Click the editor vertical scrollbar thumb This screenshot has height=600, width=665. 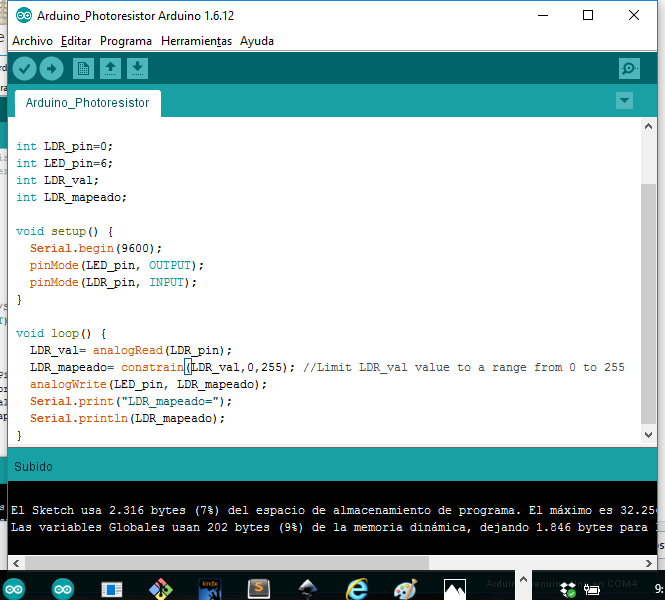(x=648, y=304)
